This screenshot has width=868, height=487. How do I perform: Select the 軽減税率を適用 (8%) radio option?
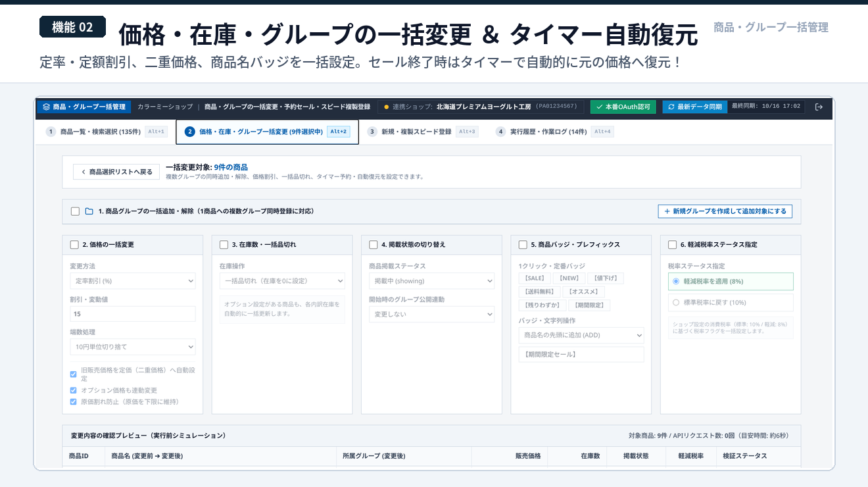675,281
